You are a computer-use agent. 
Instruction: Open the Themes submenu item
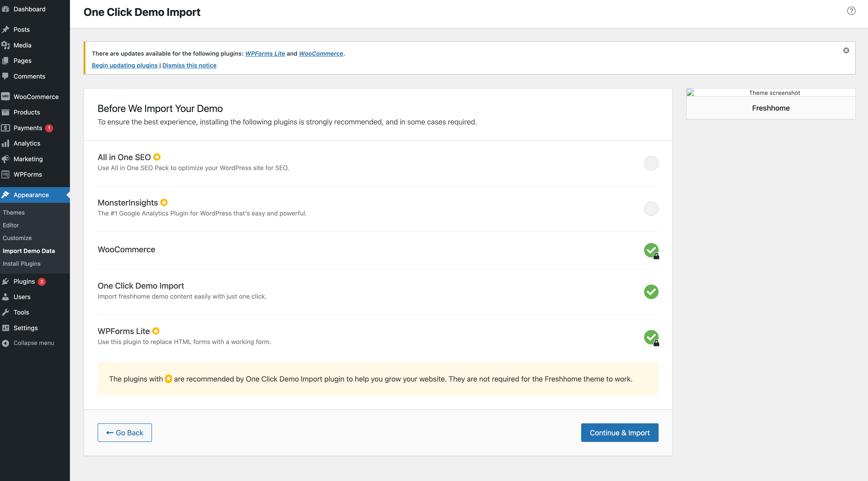[14, 213]
